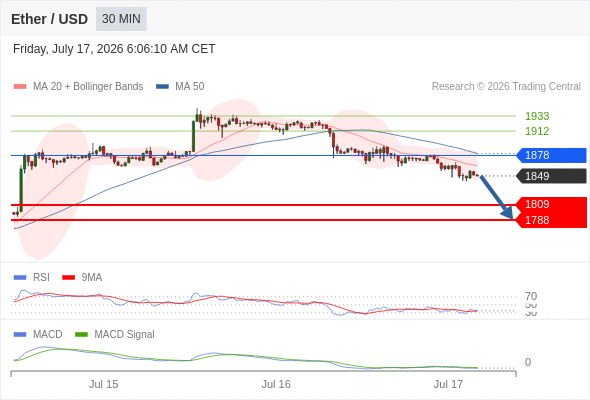Click the green 1933 resistance level label

tap(537, 116)
